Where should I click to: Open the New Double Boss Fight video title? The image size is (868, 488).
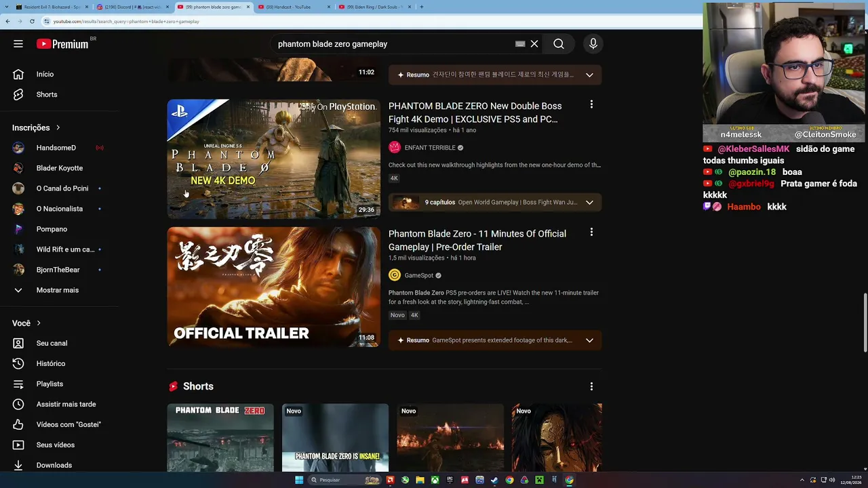coord(475,113)
